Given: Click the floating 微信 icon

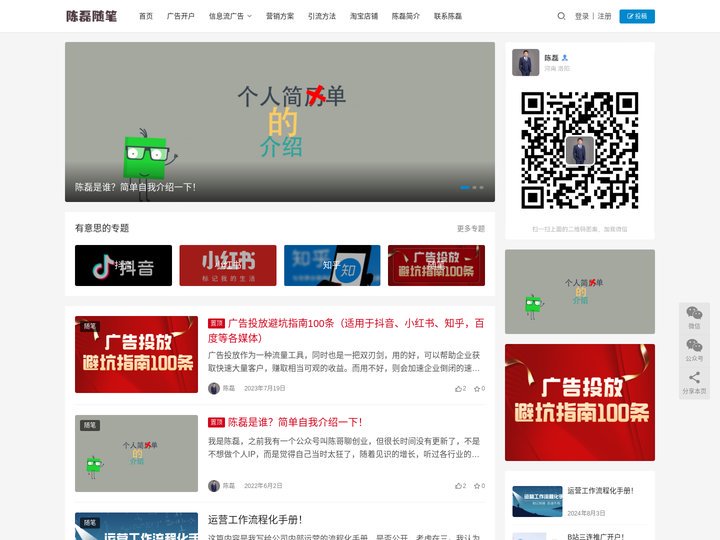Looking at the screenshot, I should (x=694, y=317).
